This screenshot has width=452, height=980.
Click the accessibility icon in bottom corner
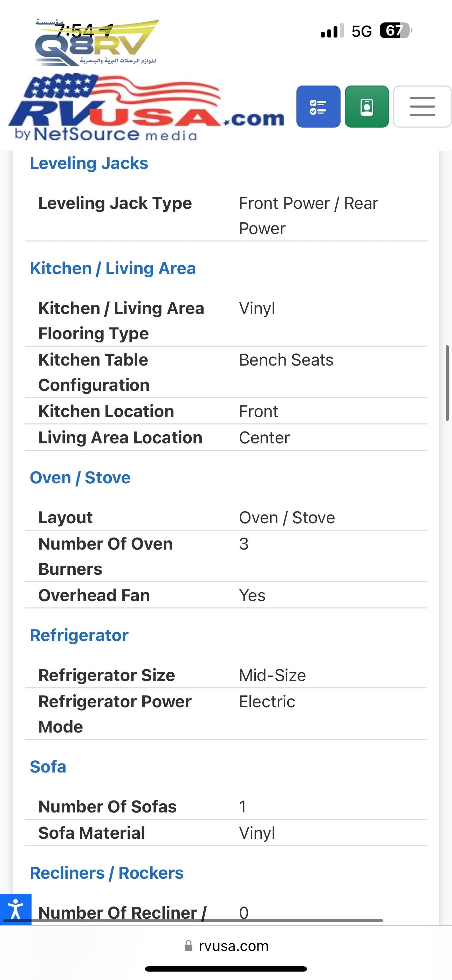tap(15, 909)
